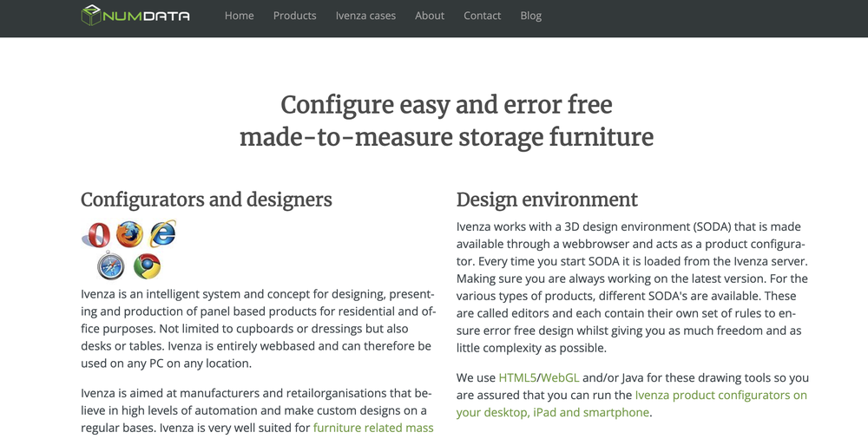Viewport: 868px width, 439px height.
Task: Follow the WebGL link
Action: (560, 378)
